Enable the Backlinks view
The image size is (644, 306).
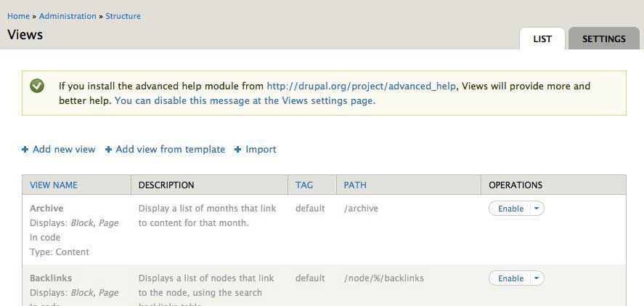click(x=510, y=278)
